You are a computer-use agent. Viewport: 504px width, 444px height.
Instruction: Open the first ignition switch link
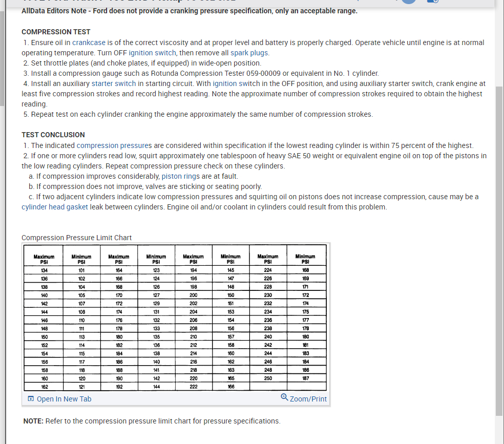coord(152,53)
